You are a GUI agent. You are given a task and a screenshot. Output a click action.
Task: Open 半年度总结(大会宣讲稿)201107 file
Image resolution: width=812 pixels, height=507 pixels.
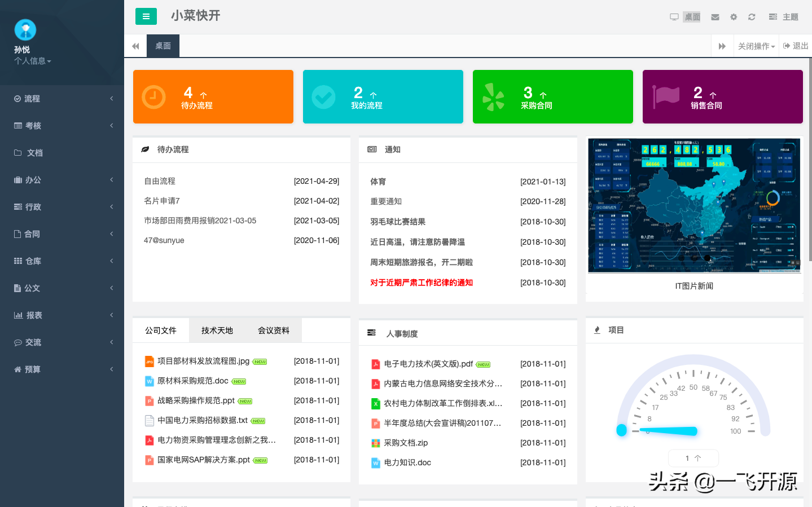(x=442, y=423)
